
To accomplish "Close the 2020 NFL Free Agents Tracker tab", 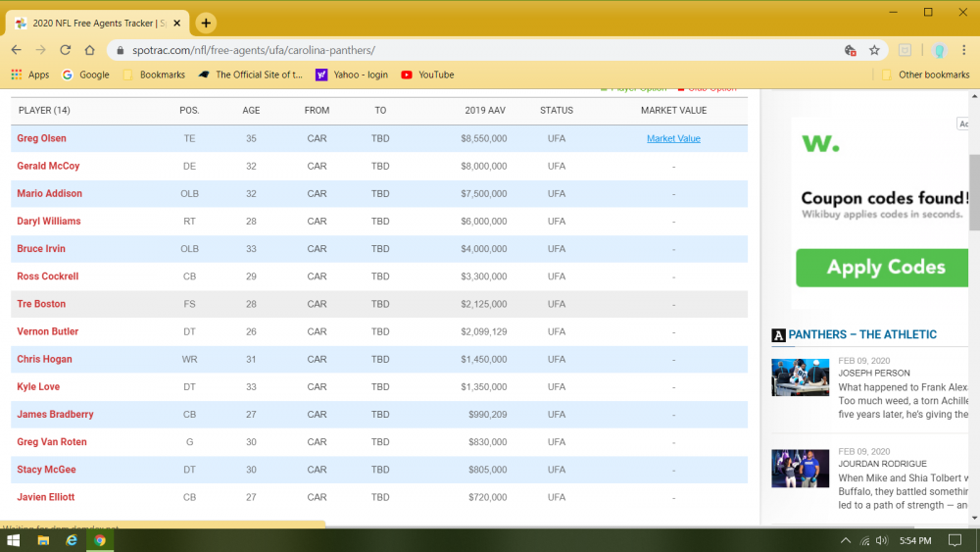I will pos(176,24).
